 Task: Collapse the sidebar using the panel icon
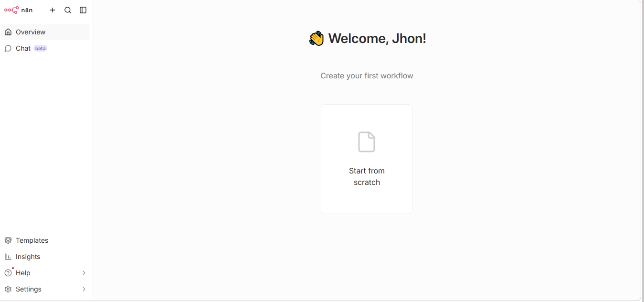click(x=83, y=10)
